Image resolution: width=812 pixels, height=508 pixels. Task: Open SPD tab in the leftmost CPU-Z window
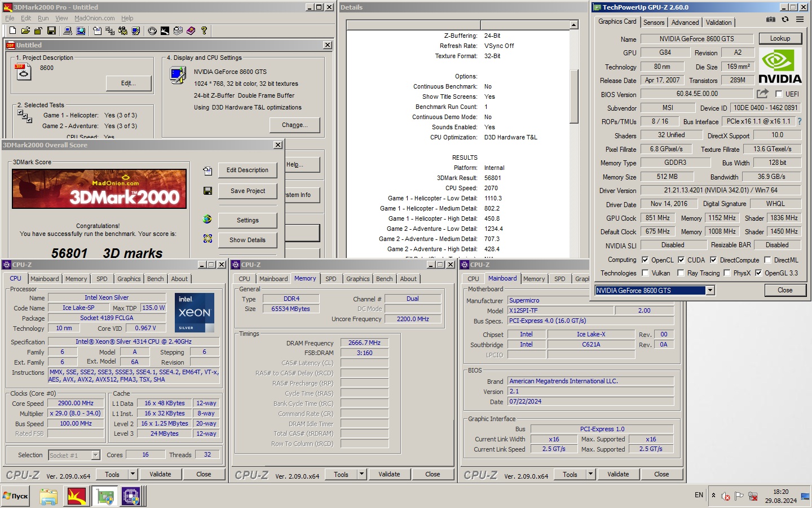pos(101,279)
